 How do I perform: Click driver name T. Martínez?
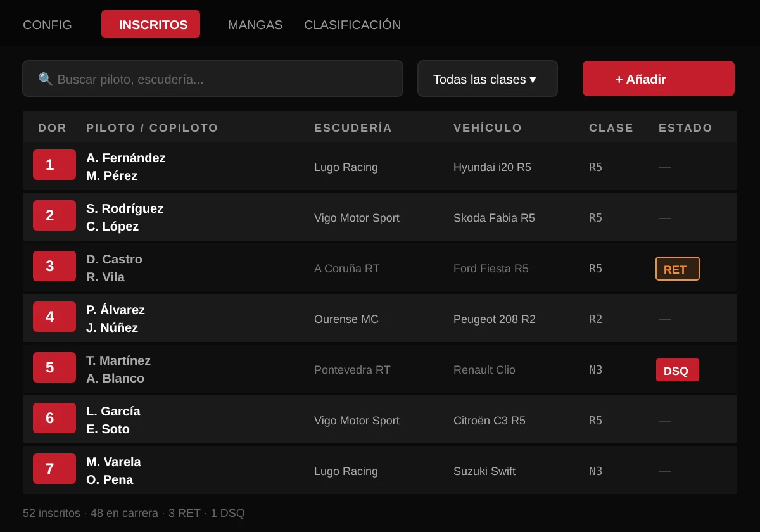(x=118, y=361)
